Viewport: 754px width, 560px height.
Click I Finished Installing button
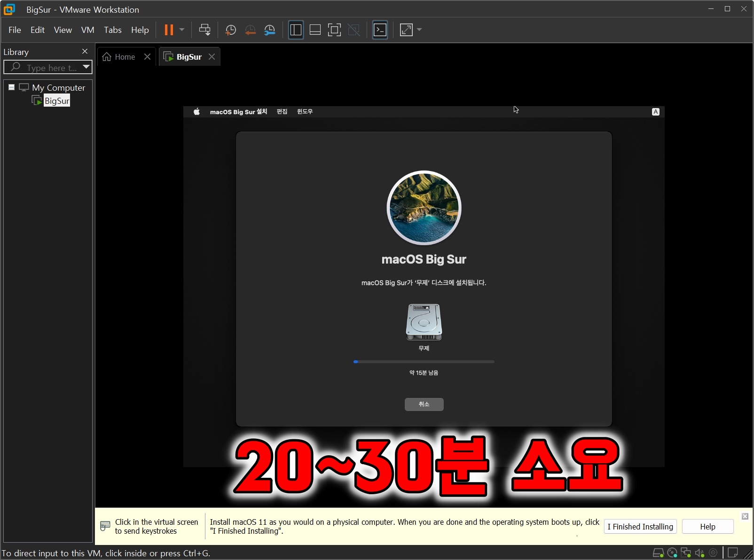tap(640, 527)
